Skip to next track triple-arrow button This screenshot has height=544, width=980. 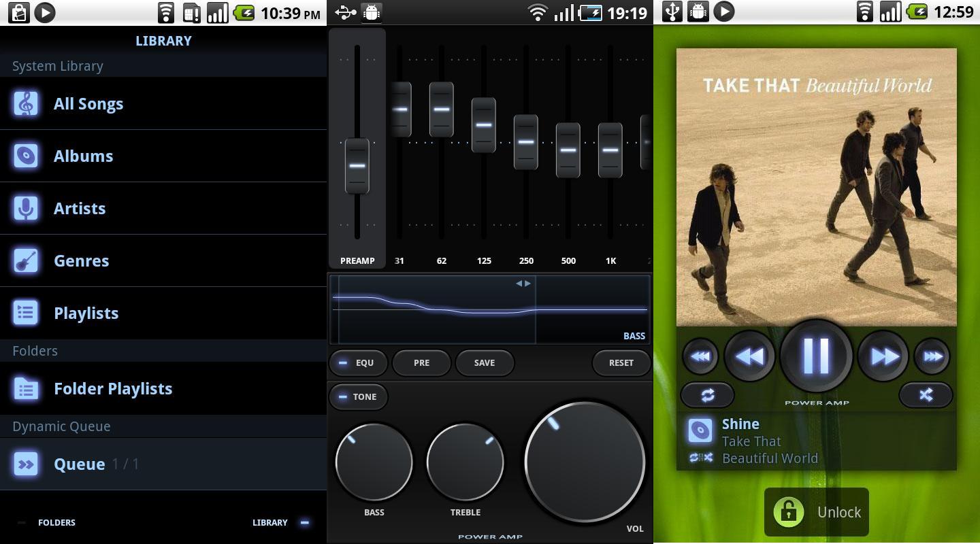click(x=932, y=356)
